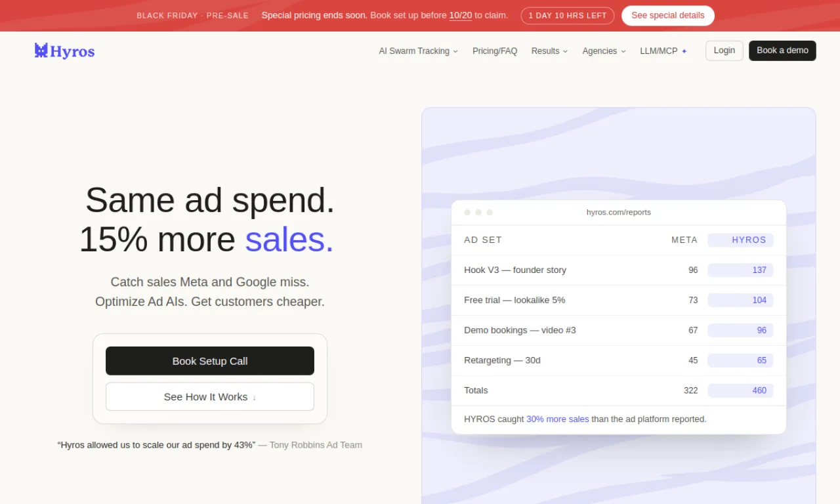Click the Meta total value 322

tap(690, 390)
